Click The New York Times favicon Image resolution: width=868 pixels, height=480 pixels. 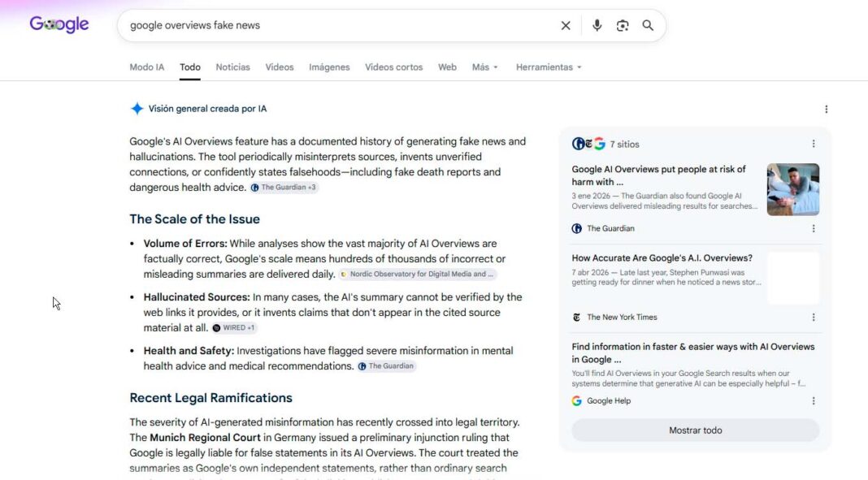[x=577, y=318]
